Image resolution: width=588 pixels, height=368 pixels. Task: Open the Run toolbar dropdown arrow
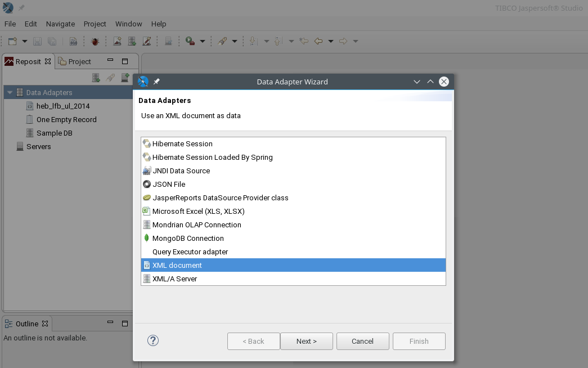point(203,41)
